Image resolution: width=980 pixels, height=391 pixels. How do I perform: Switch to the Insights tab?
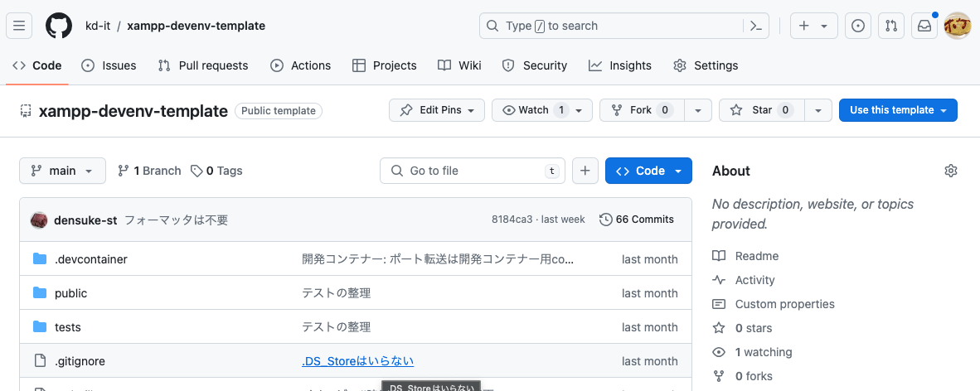pyautogui.click(x=620, y=65)
